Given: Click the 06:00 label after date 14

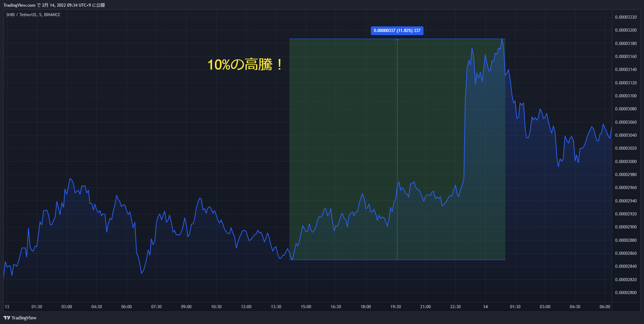Looking at the screenshot, I should point(605,307).
